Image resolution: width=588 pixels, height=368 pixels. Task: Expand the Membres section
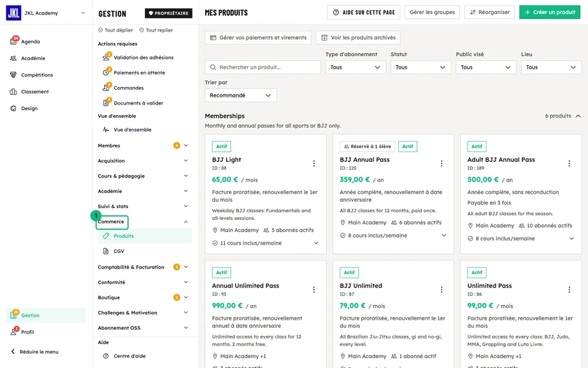185,145
